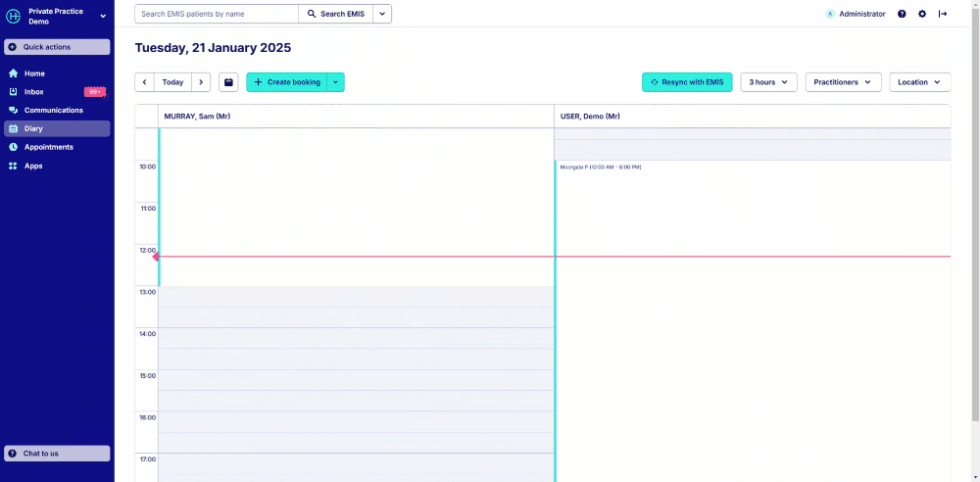Viewport: 980px width, 482px height.
Task: Click the EMIS patient search field
Action: [x=216, y=14]
